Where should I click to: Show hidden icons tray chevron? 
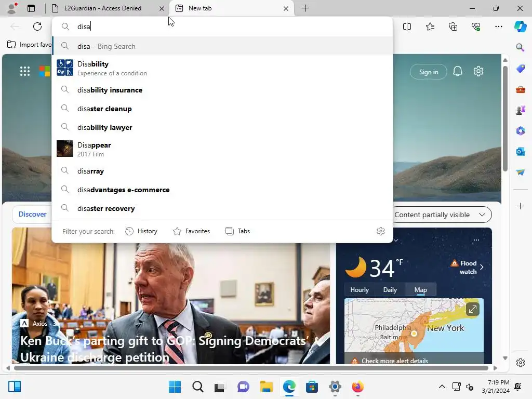coord(442,387)
